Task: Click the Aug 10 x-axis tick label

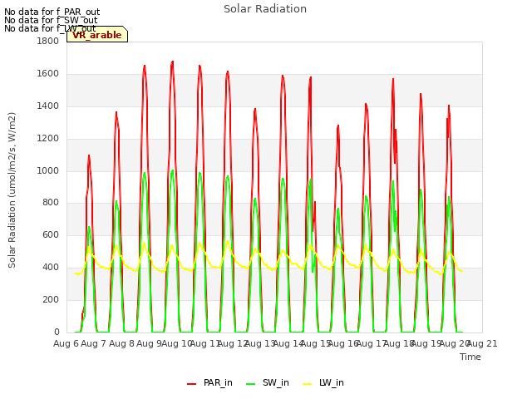Action: click(x=177, y=343)
